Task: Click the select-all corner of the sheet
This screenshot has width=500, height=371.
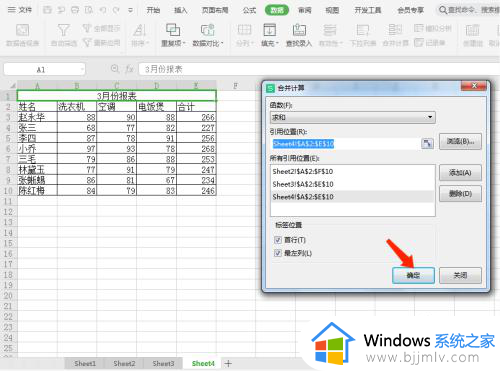Action: pyautogui.click(x=9, y=86)
